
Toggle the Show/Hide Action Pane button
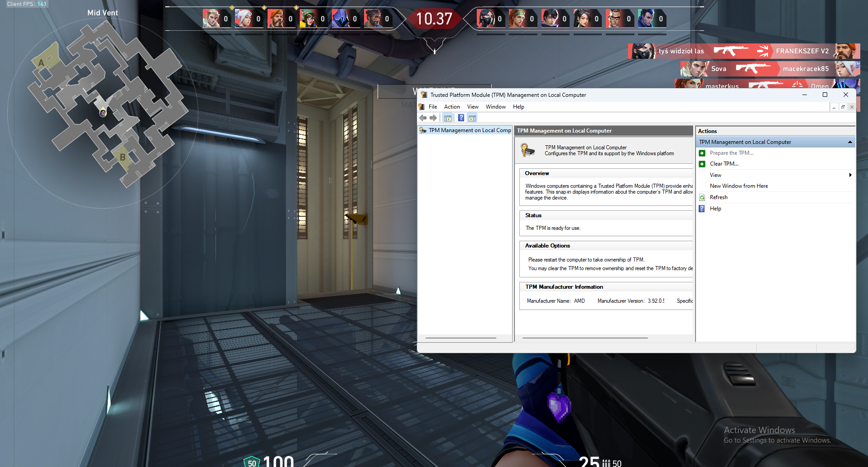(472, 118)
